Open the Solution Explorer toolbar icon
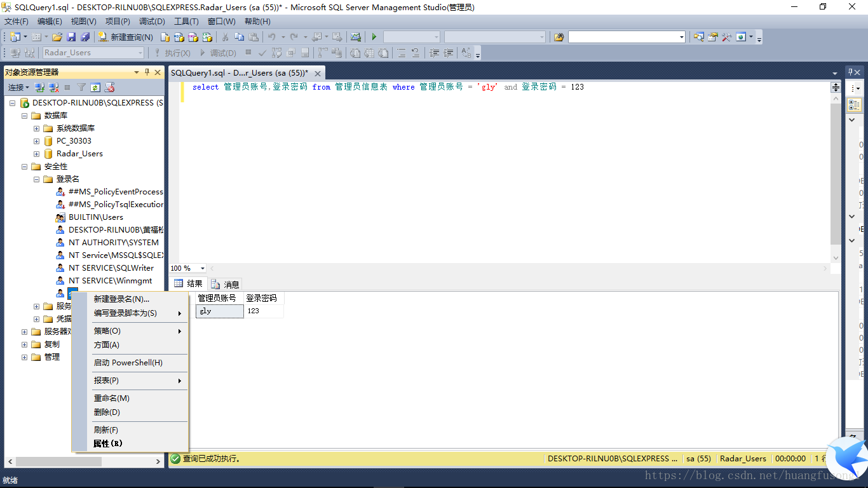868x488 pixels. (699, 37)
